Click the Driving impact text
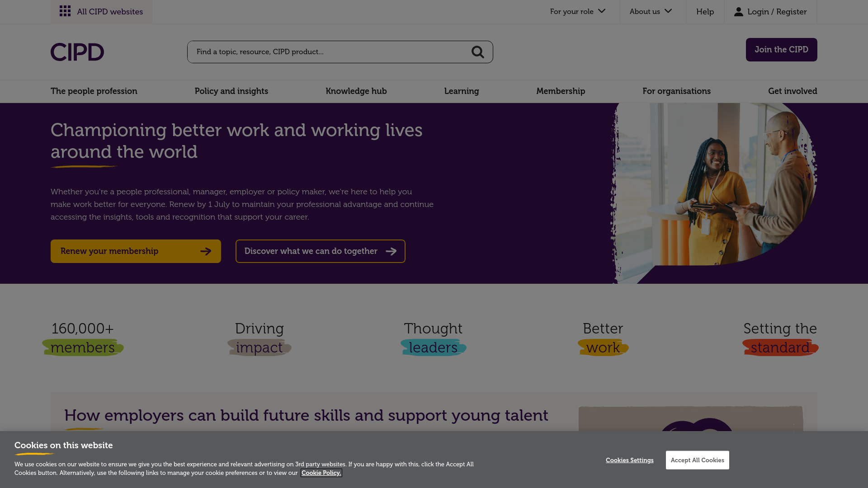The height and width of the screenshot is (488, 868). click(259, 338)
